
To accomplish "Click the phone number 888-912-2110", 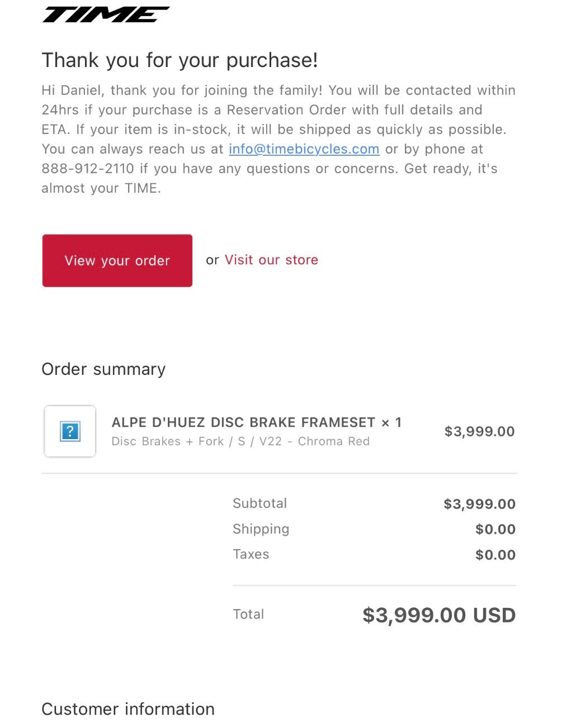I will tap(88, 169).
